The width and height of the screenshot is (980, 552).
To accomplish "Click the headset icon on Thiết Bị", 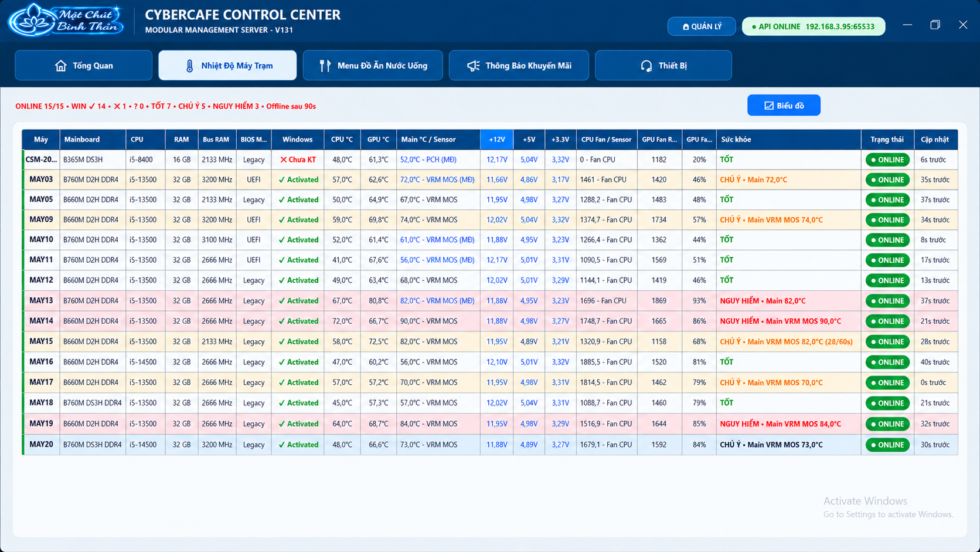I will tap(646, 66).
